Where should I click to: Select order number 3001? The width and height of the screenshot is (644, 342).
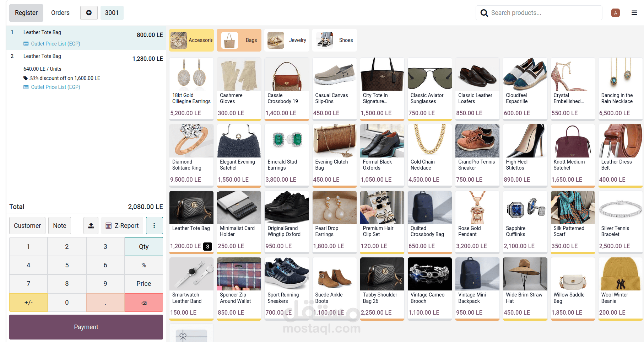point(112,13)
